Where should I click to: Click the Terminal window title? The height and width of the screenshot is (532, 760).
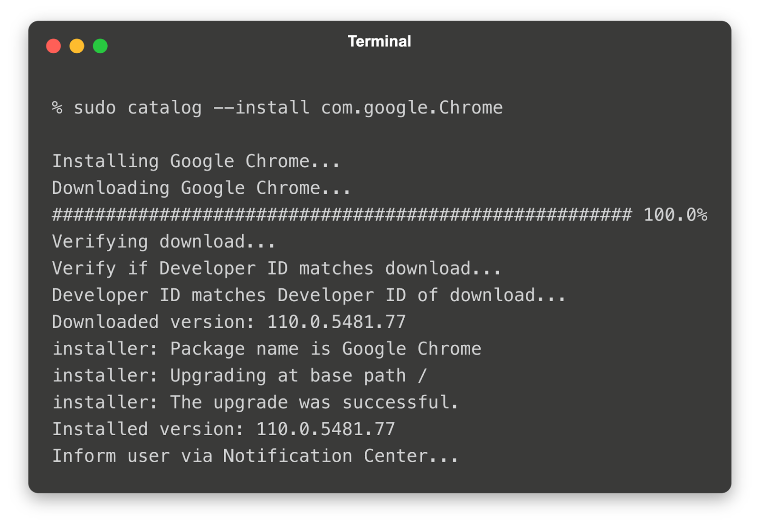[x=379, y=42]
